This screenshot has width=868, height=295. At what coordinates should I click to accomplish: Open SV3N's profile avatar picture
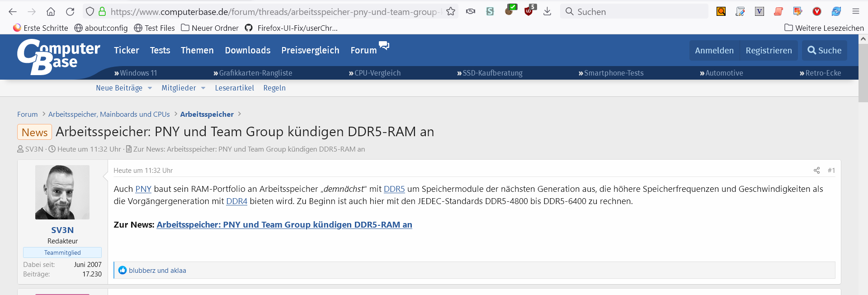point(62,192)
